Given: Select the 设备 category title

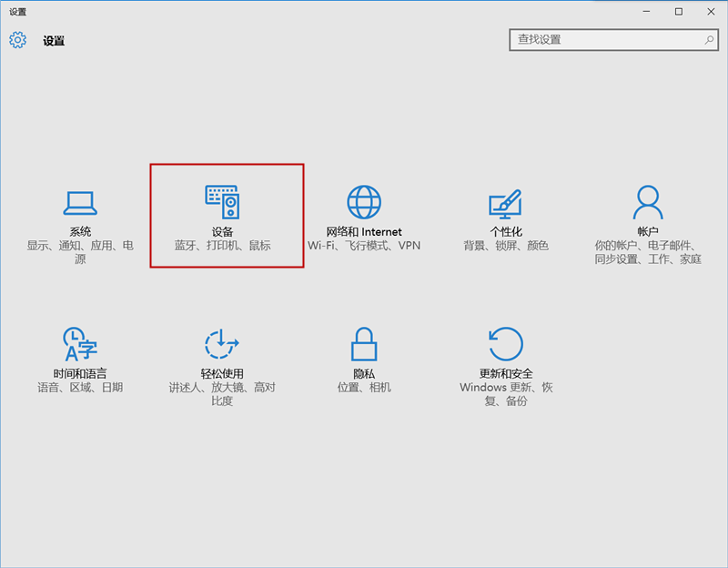Looking at the screenshot, I should coord(222,231).
